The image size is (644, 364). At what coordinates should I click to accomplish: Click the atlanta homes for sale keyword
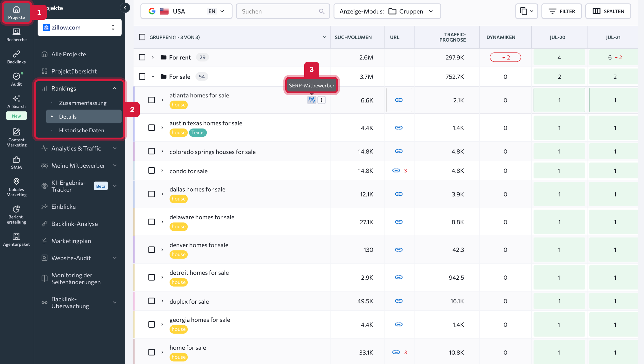click(199, 96)
